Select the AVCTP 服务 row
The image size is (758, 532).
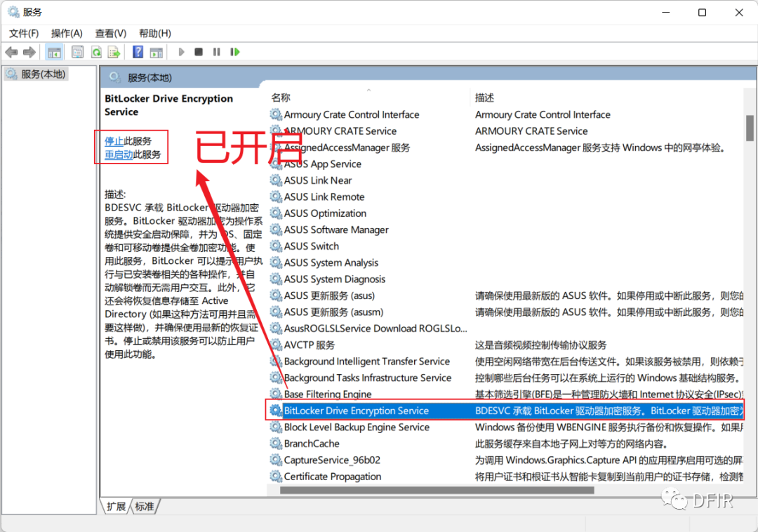[x=506, y=345]
